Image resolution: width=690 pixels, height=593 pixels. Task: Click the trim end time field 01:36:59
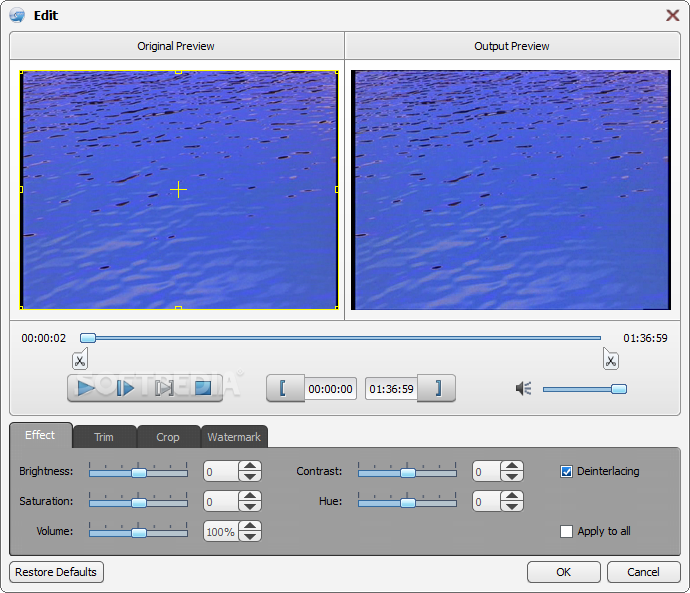tap(391, 389)
